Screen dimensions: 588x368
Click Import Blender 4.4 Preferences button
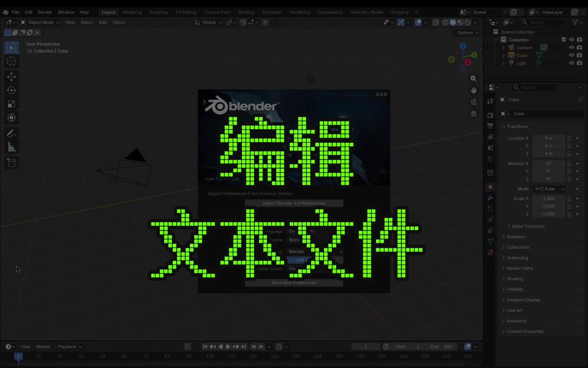294,203
